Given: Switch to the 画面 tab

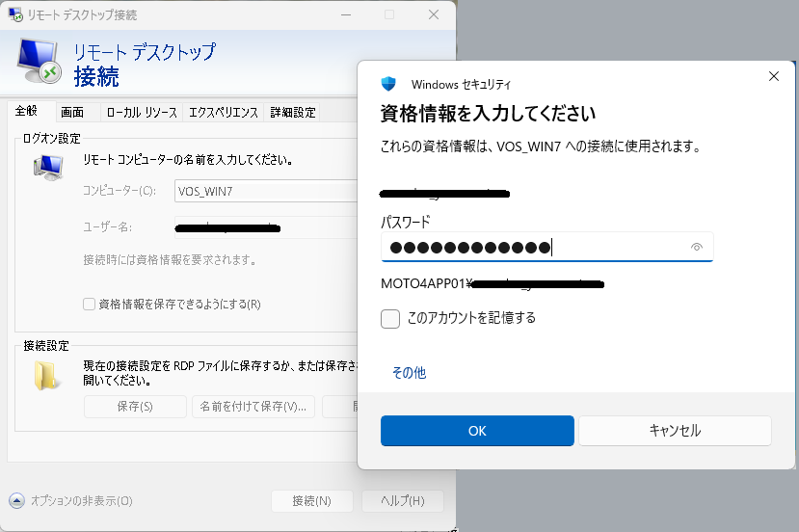Looking at the screenshot, I should click(72, 113).
